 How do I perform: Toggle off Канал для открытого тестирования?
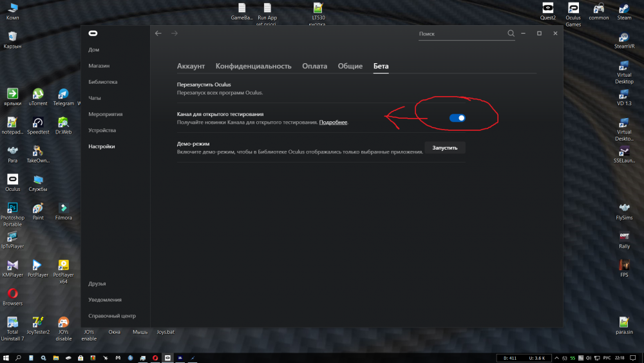(x=457, y=118)
